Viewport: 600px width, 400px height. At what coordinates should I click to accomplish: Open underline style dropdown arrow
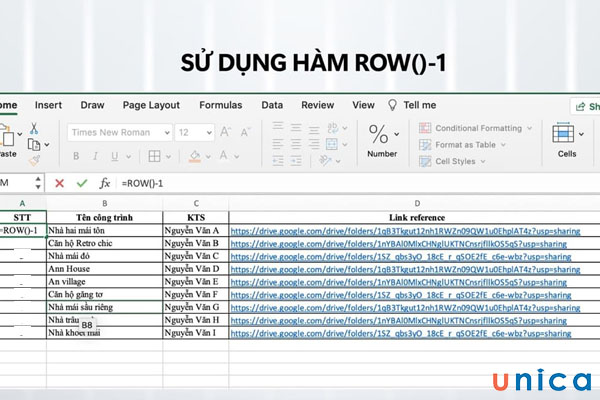click(x=129, y=157)
